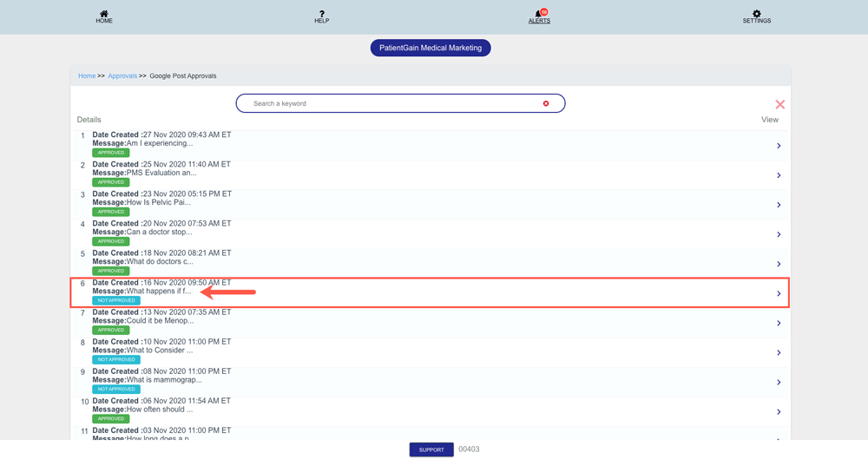This screenshot has width=868, height=459.
Task: Click PatientGain Medical Marketing button
Action: click(x=431, y=48)
